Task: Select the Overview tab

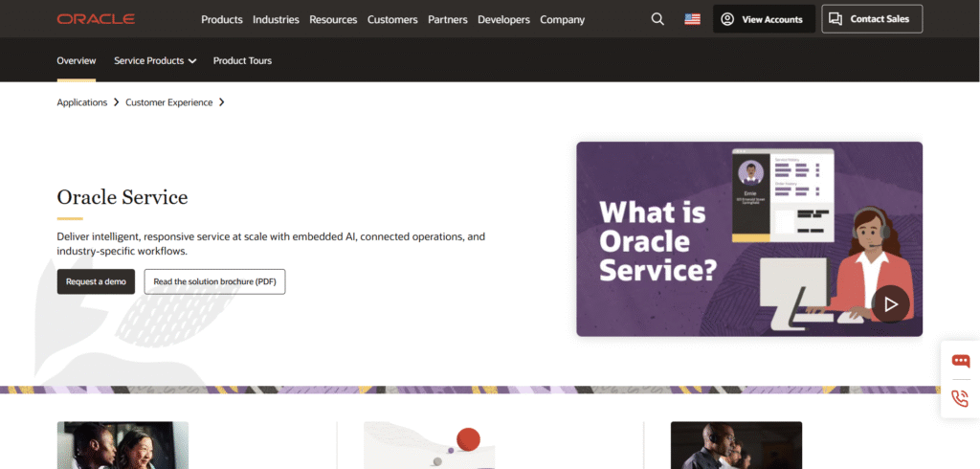Action: [77, 60]
